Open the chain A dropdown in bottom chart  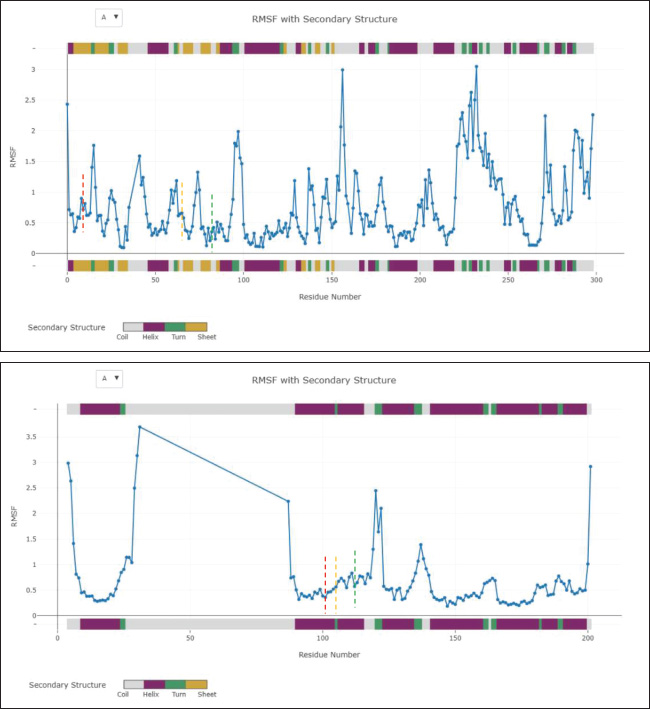[x=109, y=378]
